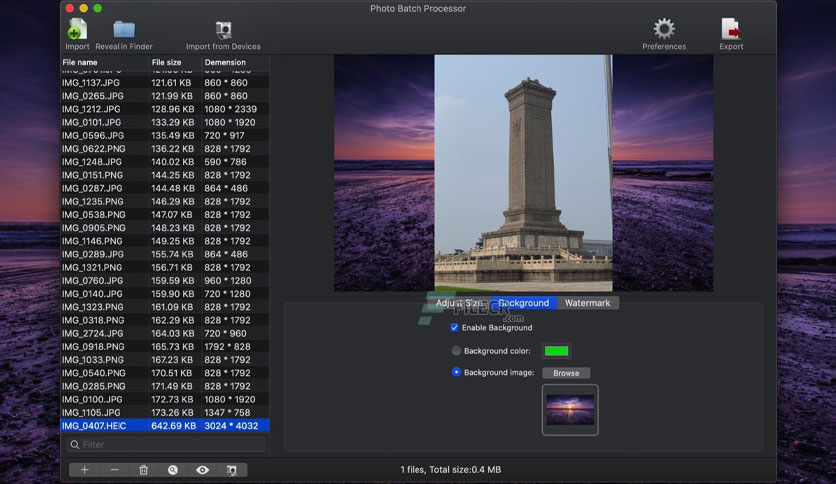This screenshot has width=836, height=484.
Task: Switch to Background tab
Action: [524, 303]
